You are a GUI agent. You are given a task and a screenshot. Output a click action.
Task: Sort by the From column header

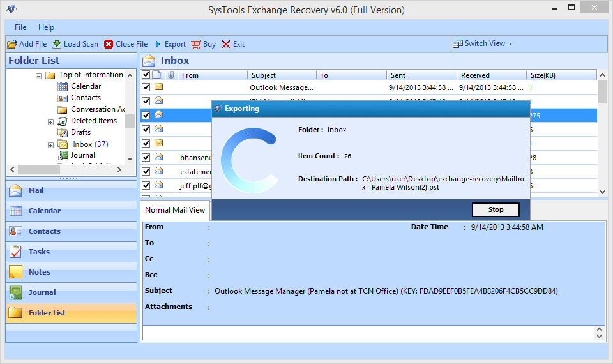[213, 75]
